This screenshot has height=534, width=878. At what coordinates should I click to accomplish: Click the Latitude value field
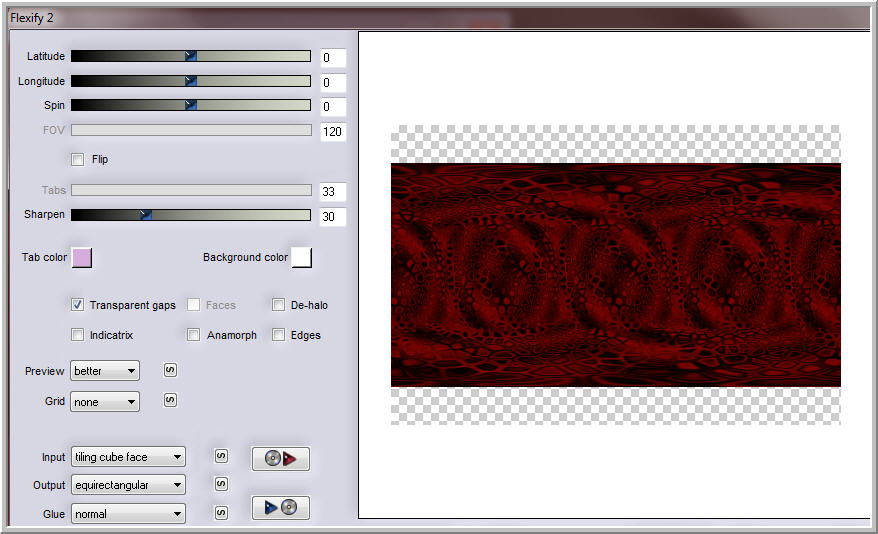pos(333,58)
